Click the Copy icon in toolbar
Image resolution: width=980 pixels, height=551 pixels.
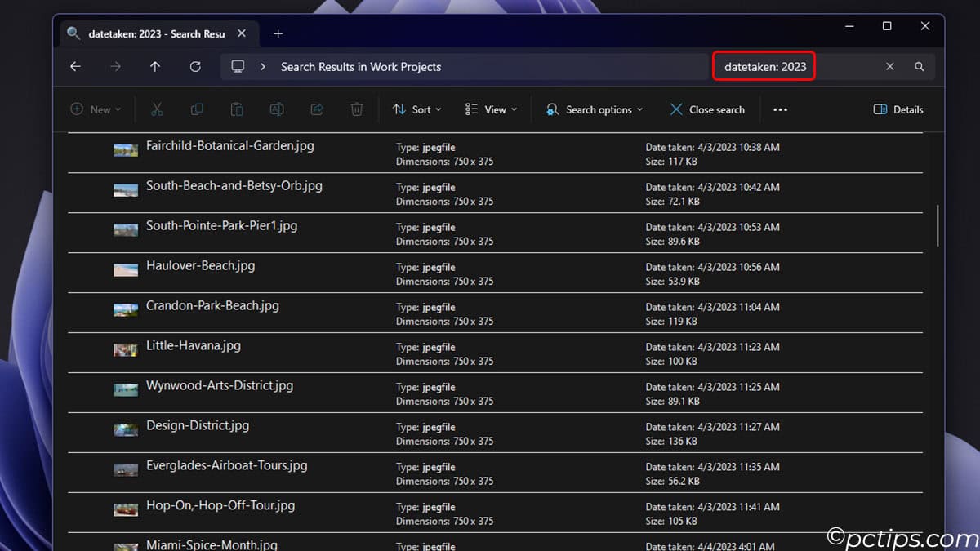click(x=197, y=109)
